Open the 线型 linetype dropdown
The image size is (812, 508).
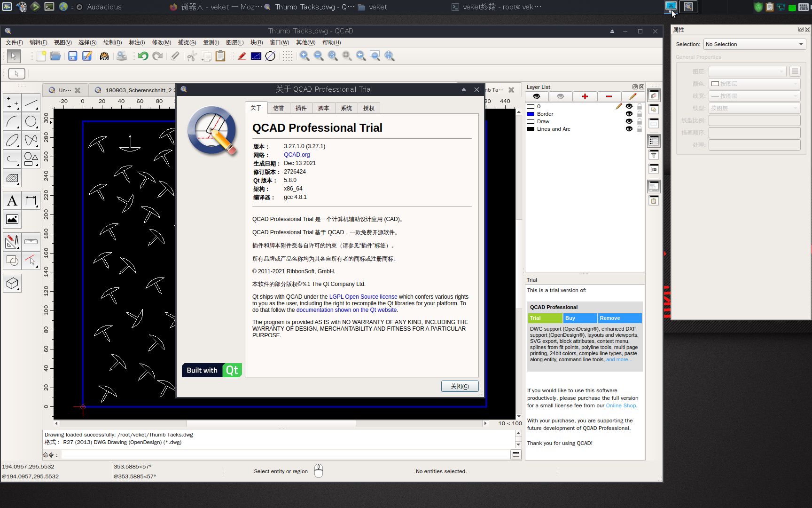coord(754,108)
